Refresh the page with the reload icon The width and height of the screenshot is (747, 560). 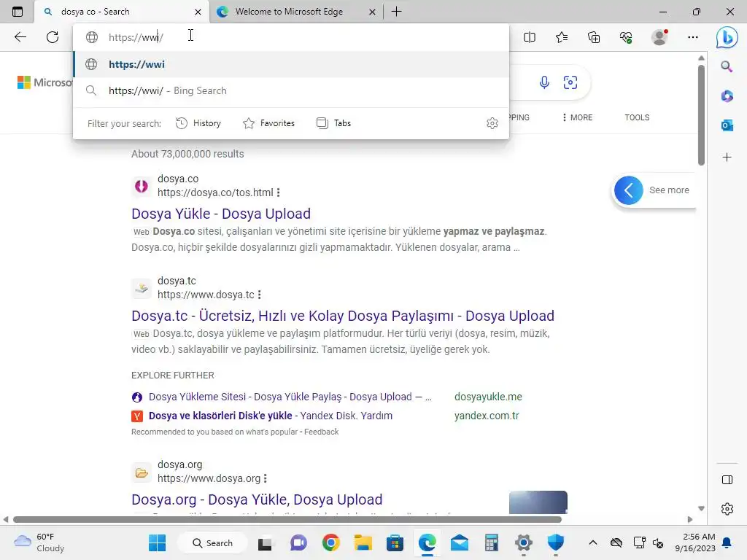pos(53,37)
